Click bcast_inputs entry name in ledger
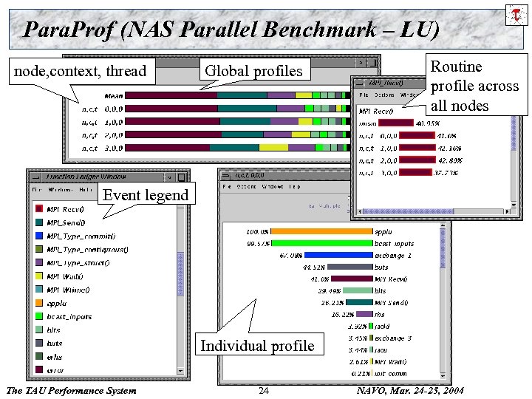This screenshot has width=532, height=399. pyautogui.click(x=69, y=316)
